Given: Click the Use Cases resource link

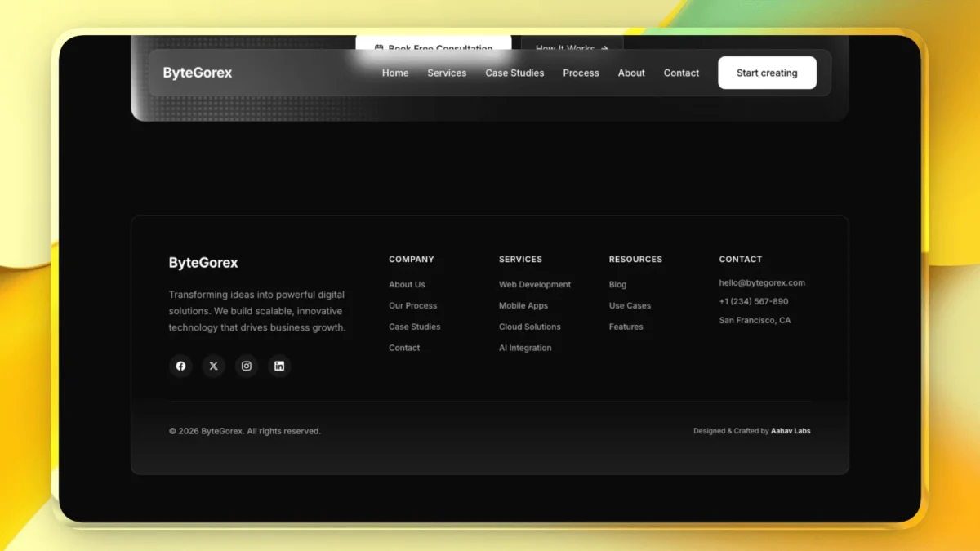Looking at the screenshot, I should coord(630,306).
